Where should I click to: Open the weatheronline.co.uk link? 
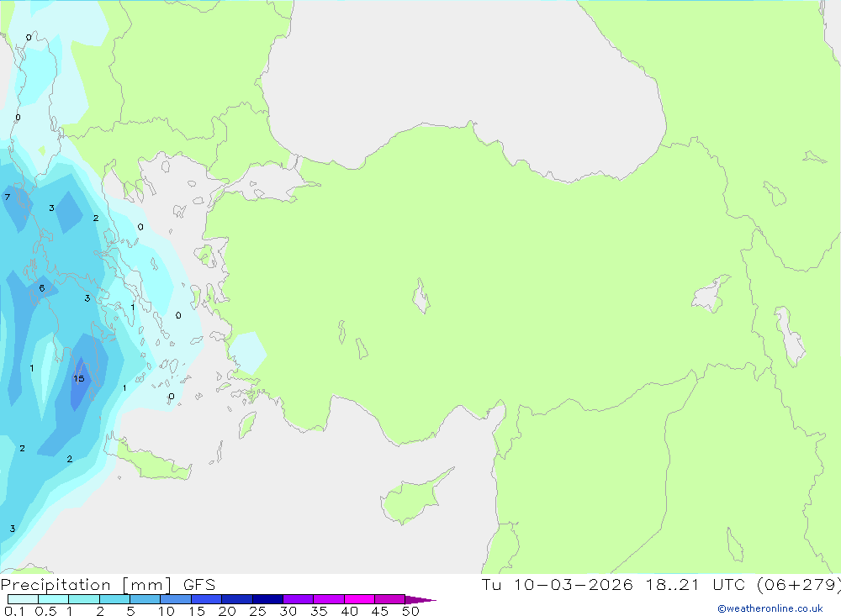(770, 608)
